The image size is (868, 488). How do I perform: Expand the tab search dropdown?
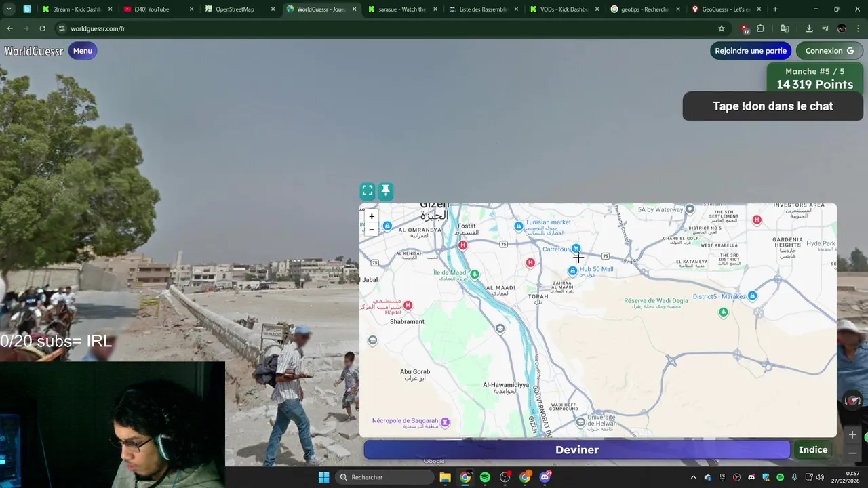tap(9, 9)
